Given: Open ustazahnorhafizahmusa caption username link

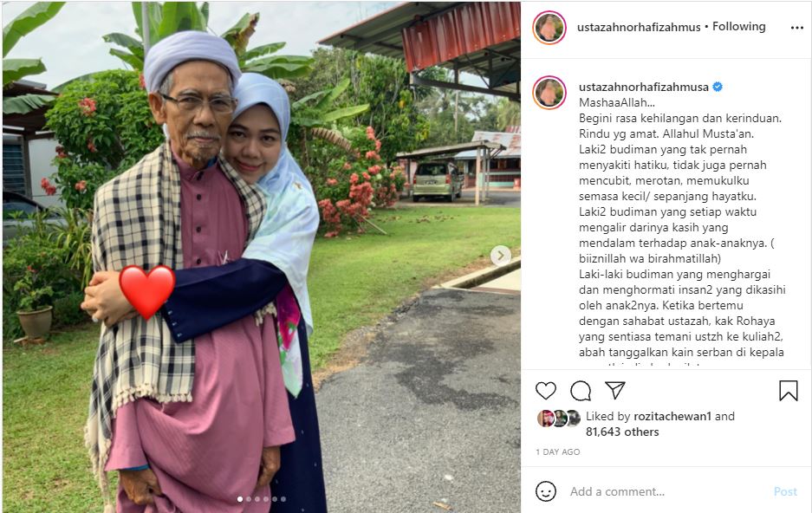Looking at the screenshot, I should coord(644,87).
